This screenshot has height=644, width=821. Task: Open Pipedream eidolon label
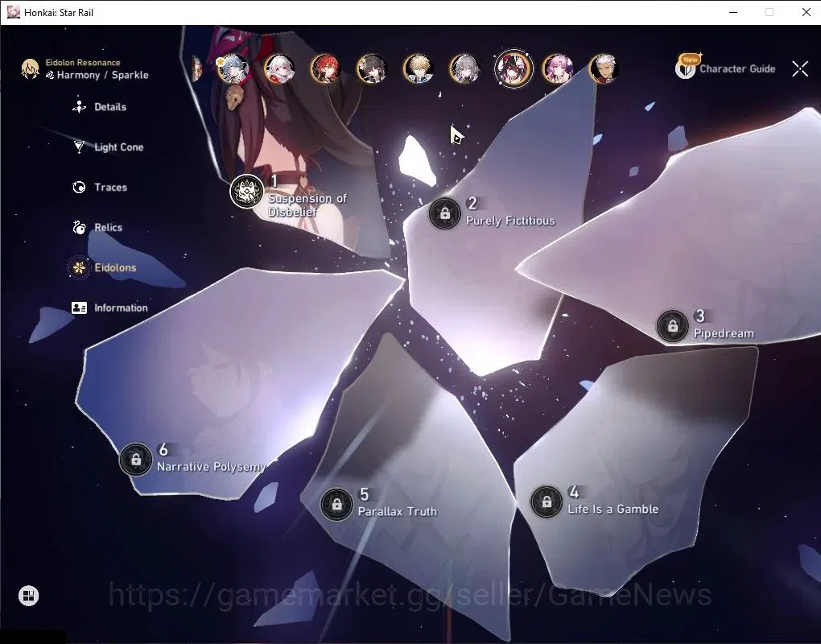[x=724, y=333]
